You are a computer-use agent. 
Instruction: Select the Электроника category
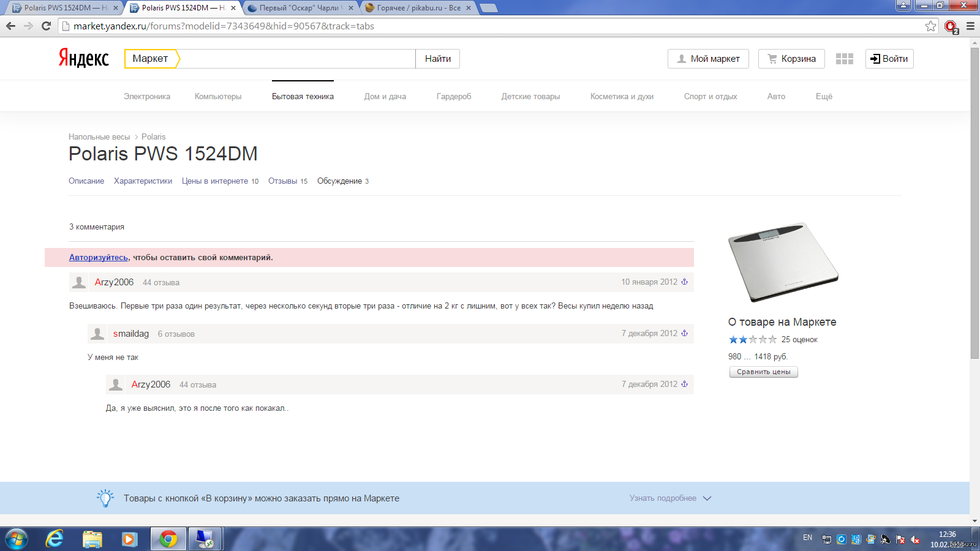pos(147,96)
